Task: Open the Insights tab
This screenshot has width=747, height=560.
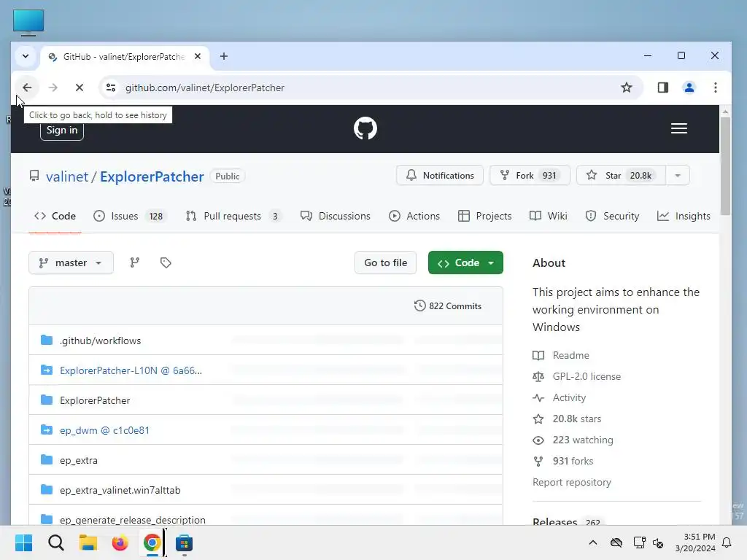Action: coord(684,216)
